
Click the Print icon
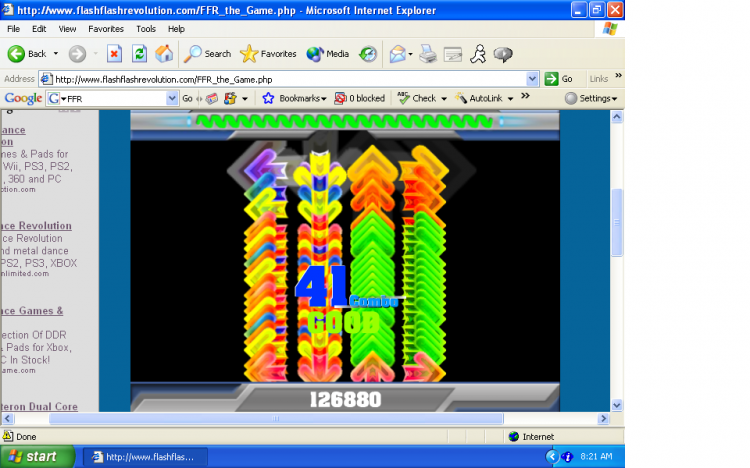(427, 54)
